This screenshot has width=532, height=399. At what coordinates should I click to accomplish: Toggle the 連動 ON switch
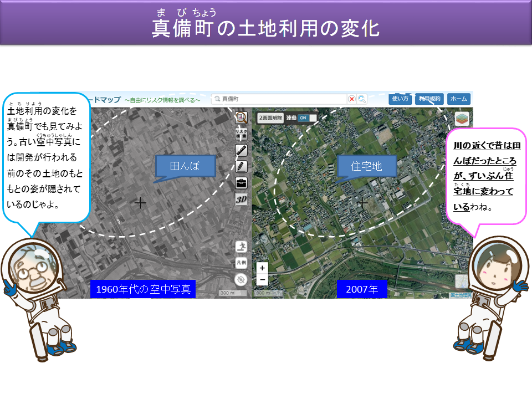[308, 117]
